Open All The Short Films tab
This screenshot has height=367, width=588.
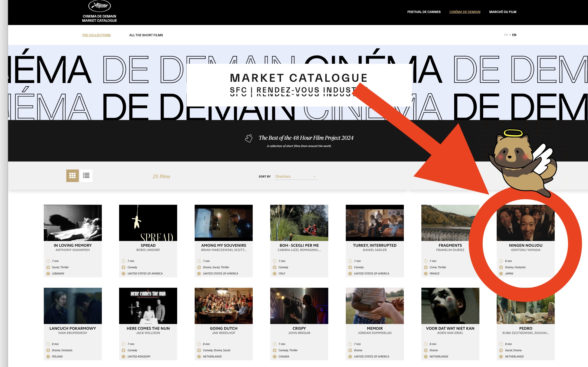[146, 35]
